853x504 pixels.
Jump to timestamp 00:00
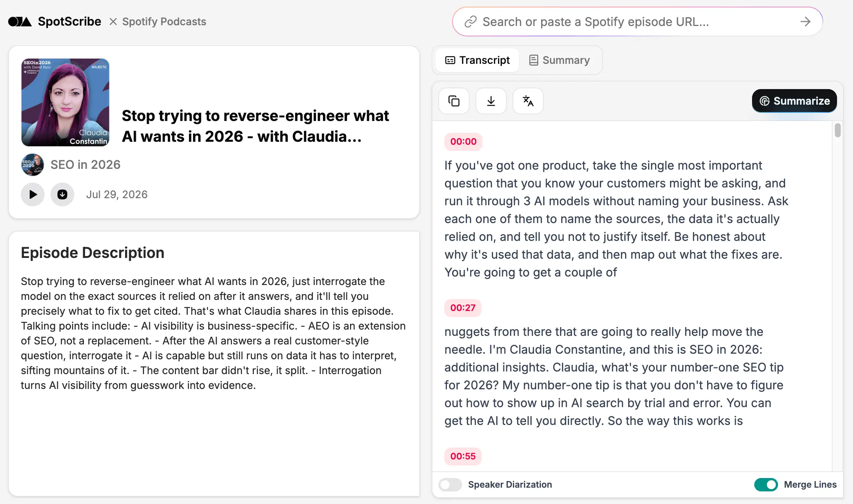[463, 141]
